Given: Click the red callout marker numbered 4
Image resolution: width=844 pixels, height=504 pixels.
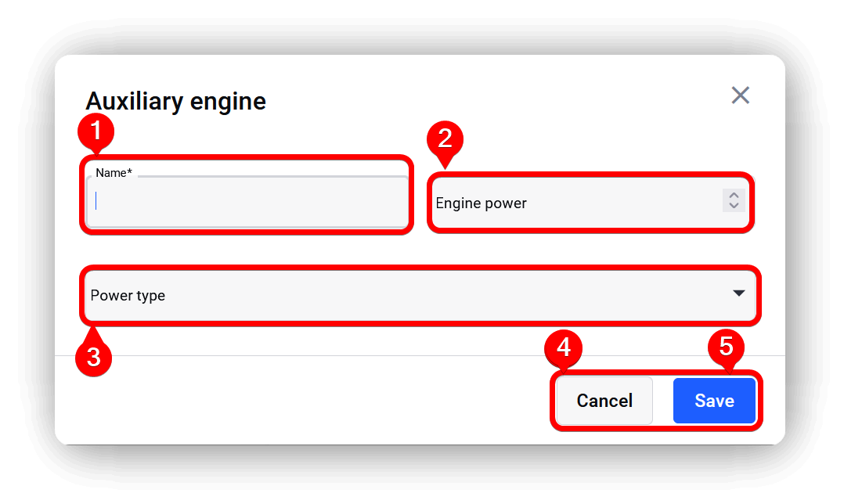Looking at the screenshot, I should click(564, 347).
